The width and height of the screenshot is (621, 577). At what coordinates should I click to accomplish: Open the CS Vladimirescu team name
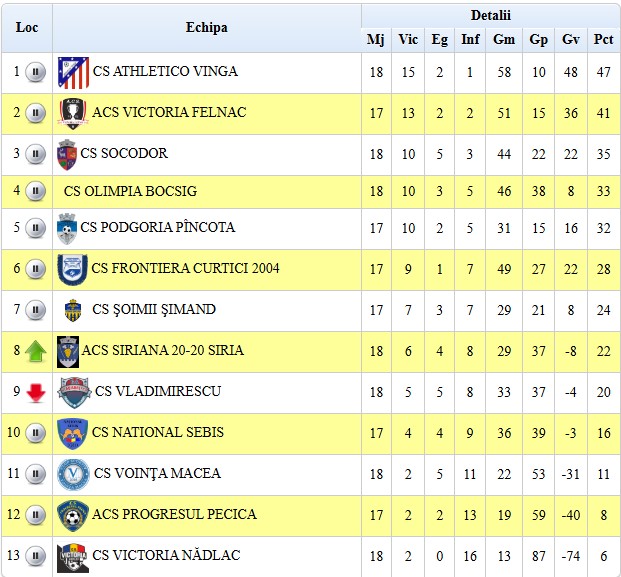click(x=157, y=392)
